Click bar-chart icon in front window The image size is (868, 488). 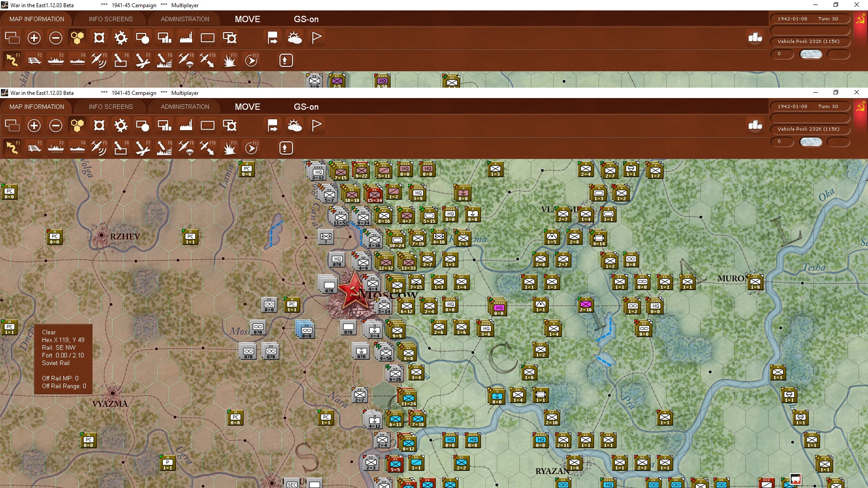click(x=755, y=125)
